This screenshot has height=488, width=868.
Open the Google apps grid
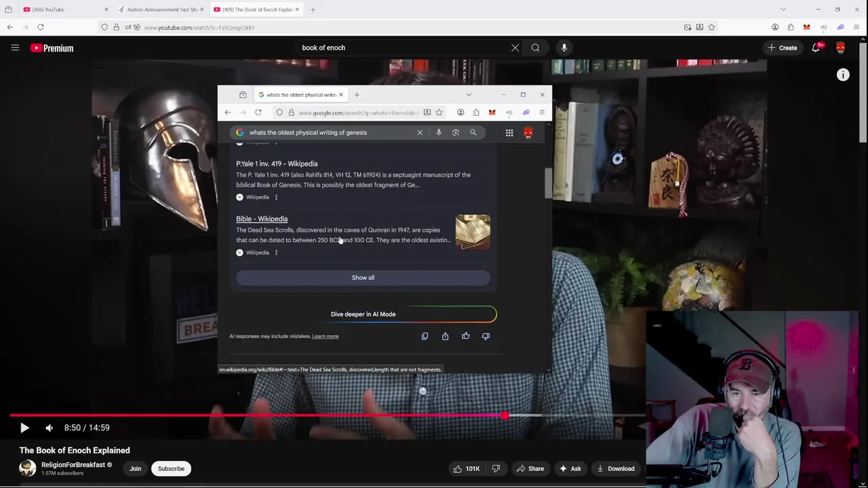point(509,133)
